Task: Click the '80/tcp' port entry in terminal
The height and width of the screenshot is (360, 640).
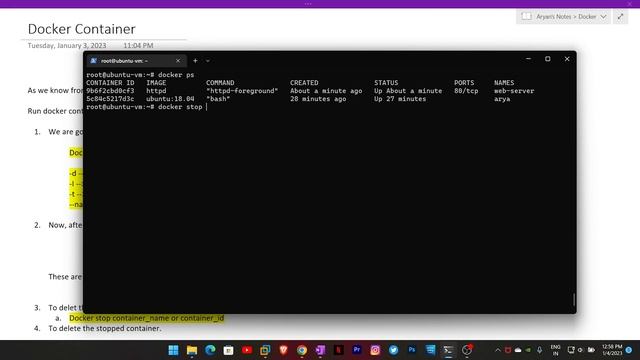Action: (x=466, y=91)
